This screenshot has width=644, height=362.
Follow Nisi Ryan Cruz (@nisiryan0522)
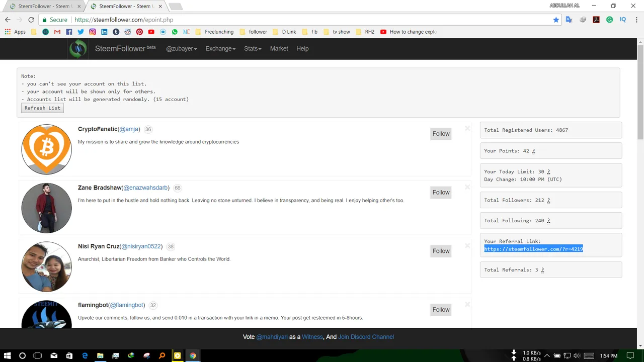pos(441,251)
